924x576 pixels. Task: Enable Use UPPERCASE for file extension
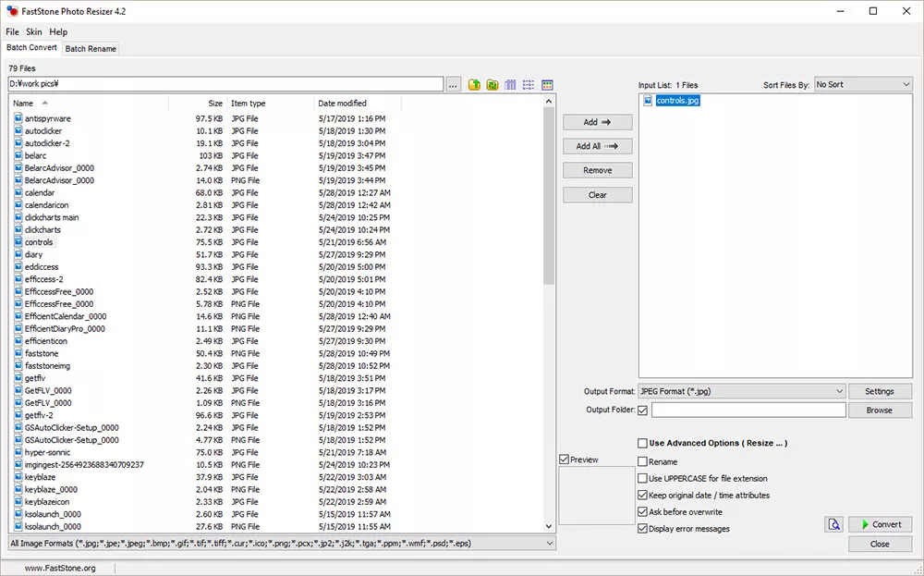643,479
